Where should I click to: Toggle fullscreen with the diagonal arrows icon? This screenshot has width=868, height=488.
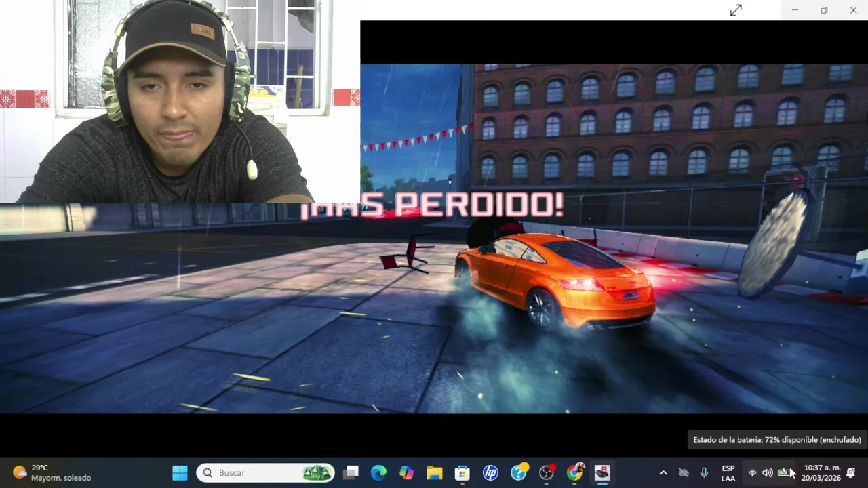coord(736,10)
